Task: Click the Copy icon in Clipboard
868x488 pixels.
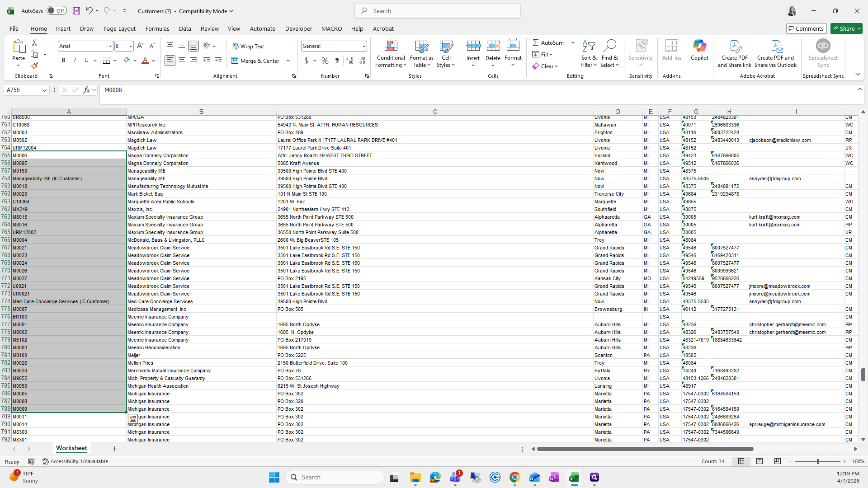Action: coord(34,54)
